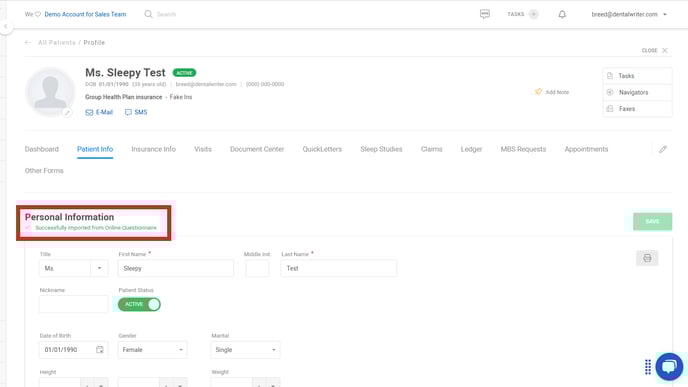Screen dimensions: 688x387
Task: Click the CLOSE label
Action: [649, 50]
